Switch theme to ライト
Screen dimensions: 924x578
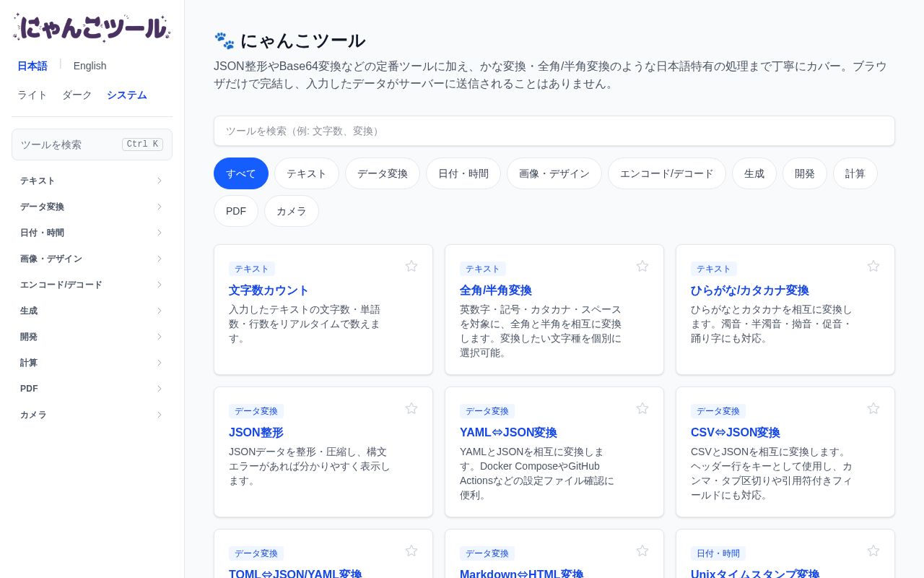(32, 95)
